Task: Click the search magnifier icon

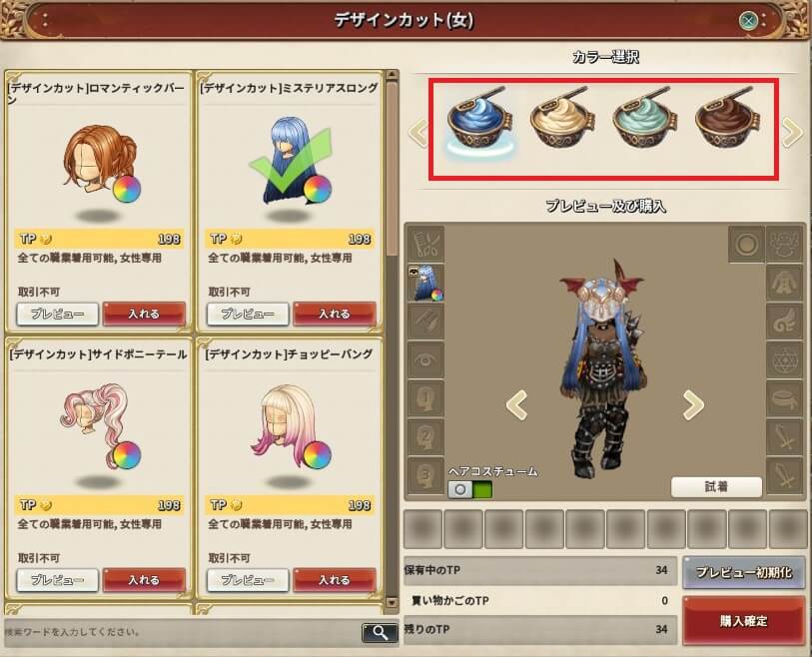Action: click(x=380, y=632)
